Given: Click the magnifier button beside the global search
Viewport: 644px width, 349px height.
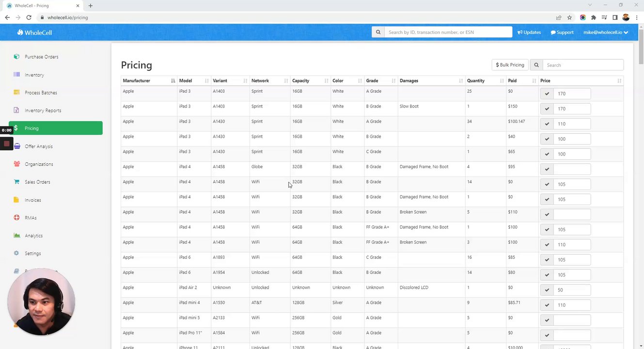Looking at the screenshot, I should 378,32.
